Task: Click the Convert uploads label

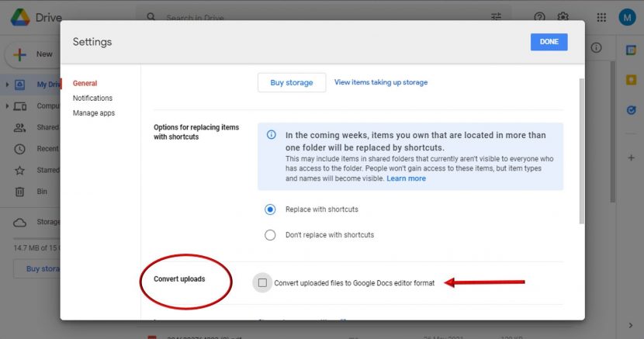Action: click(x=179, y=279)
